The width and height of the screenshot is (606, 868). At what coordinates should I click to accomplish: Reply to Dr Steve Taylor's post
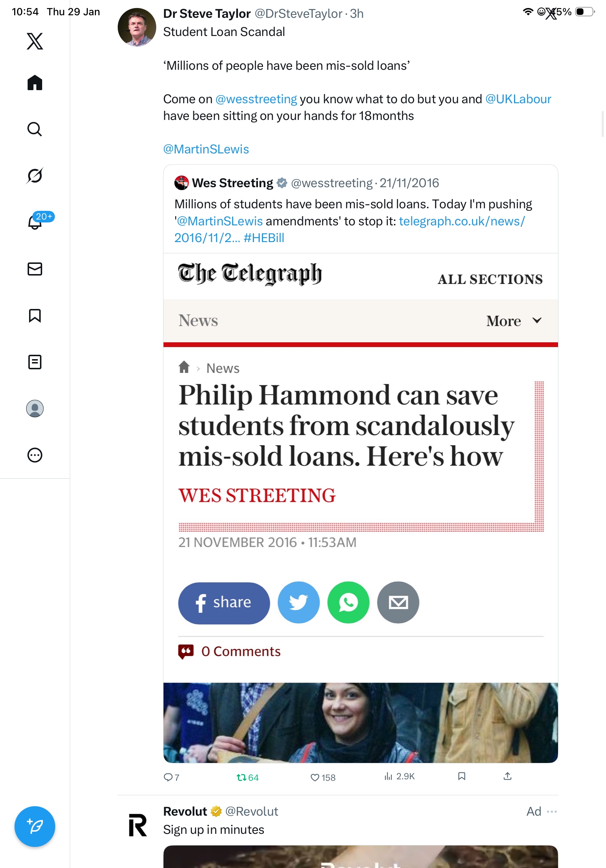coord(168,777)
